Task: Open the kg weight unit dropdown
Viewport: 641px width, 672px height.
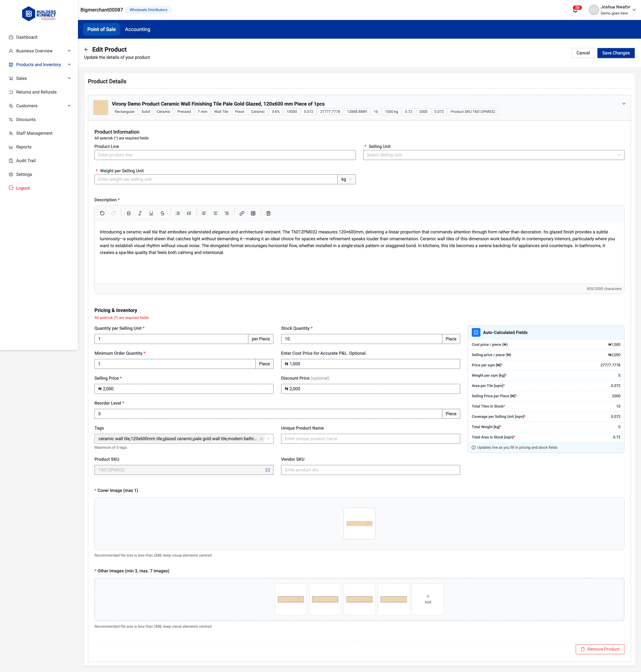Action: [x=347, y=179]
